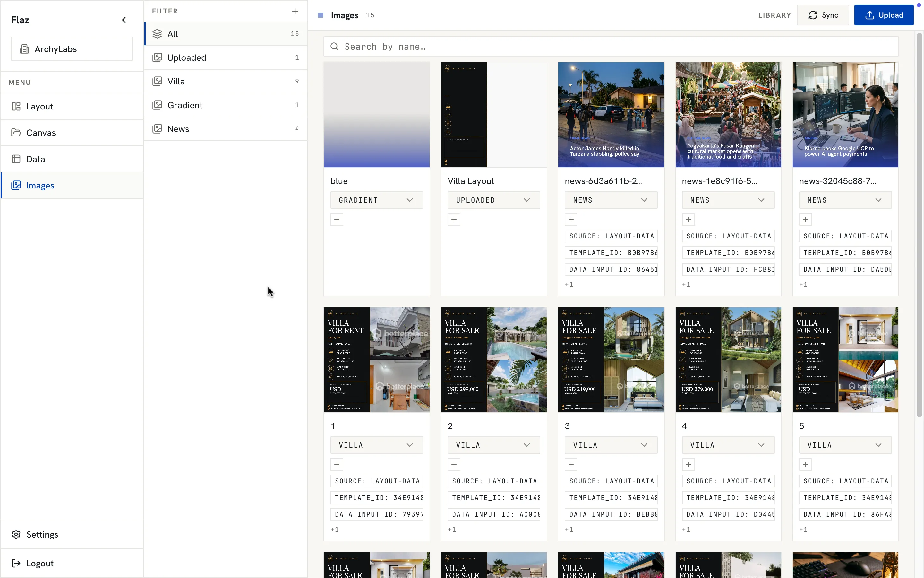Open the Yogyakarta Pasar Kangen news thumbnail
This screenshot has width=924, height=578.
coord(728,115)
